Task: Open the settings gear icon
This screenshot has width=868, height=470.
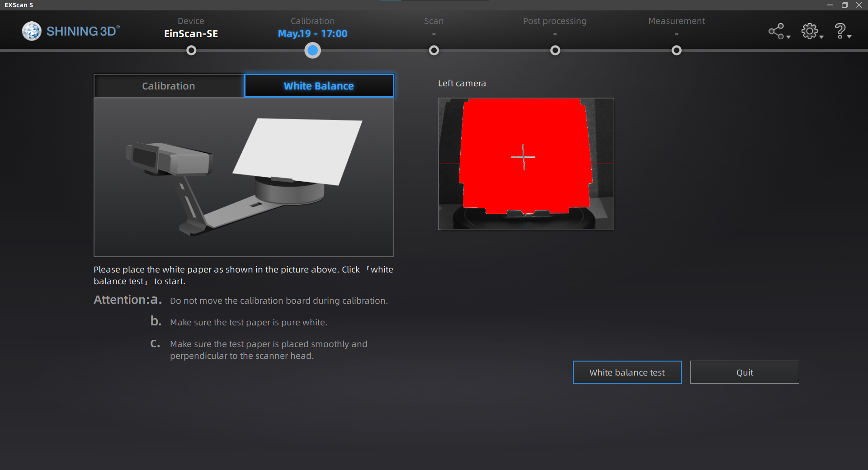Action: click(810, 31)
